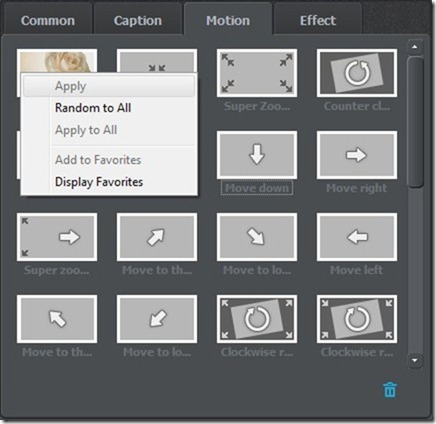
Task: Click Display Favorites in context menu
Action: (x=109, y=182)
